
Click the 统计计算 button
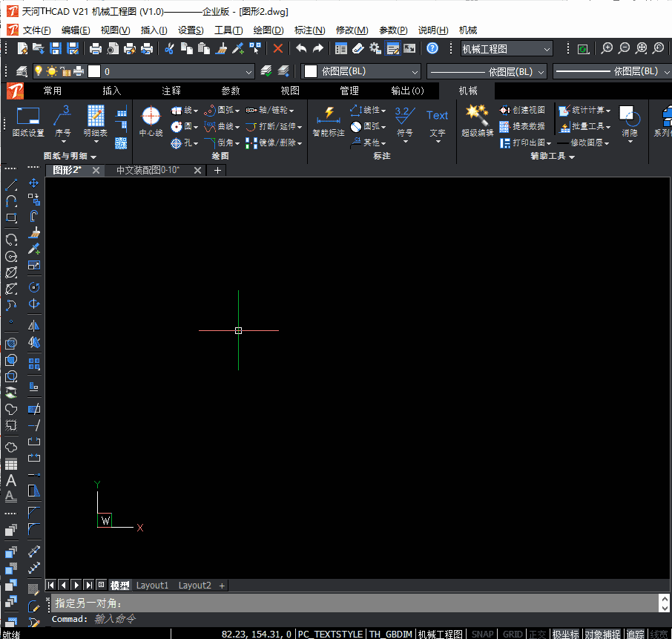585,111
